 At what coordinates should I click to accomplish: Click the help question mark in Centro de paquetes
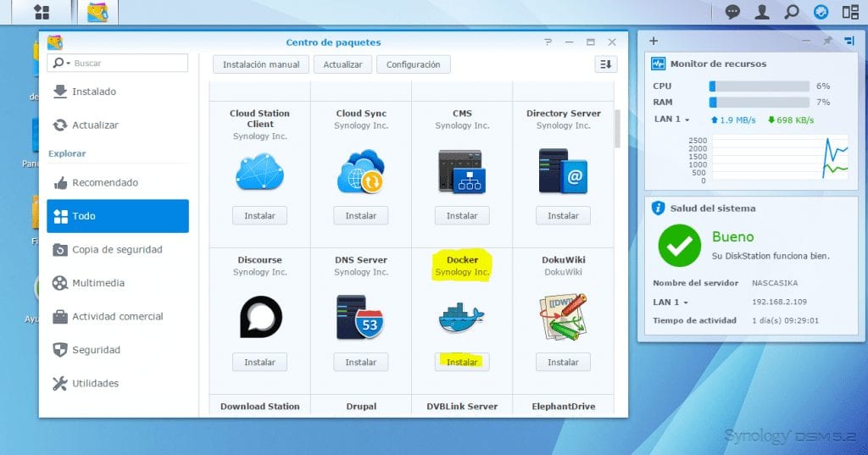[548, 42]
